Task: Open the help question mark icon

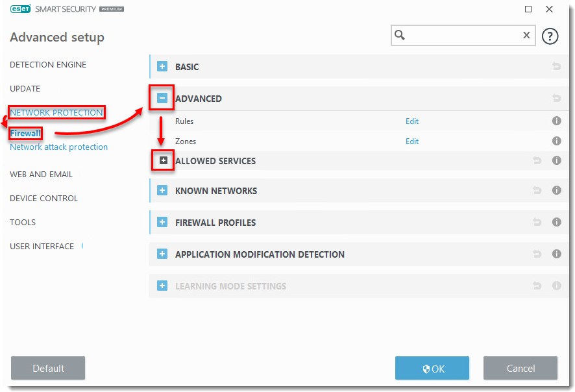Action: (550, 36)
